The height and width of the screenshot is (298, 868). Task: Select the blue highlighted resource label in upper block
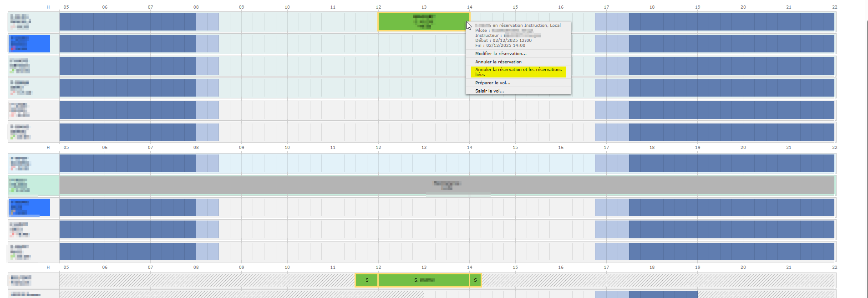coord(30,44)
